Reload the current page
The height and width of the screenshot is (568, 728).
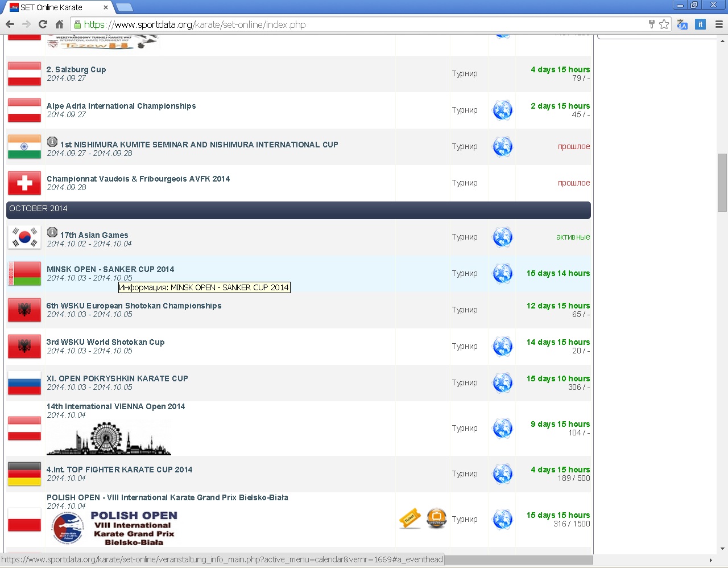pyautogui.click(x=43, y=24)
